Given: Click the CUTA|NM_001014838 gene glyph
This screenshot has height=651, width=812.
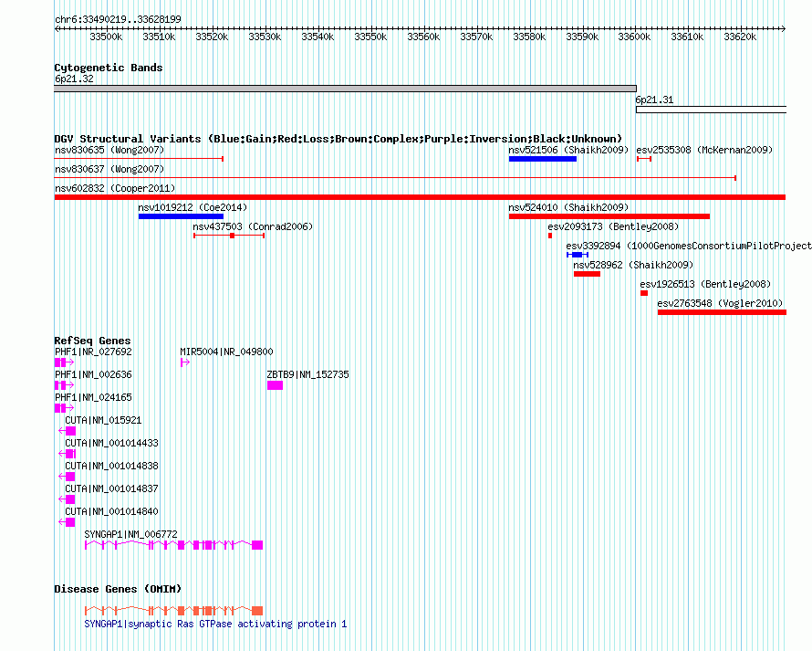Looking at the screenshot, I should tap(67, 477).
